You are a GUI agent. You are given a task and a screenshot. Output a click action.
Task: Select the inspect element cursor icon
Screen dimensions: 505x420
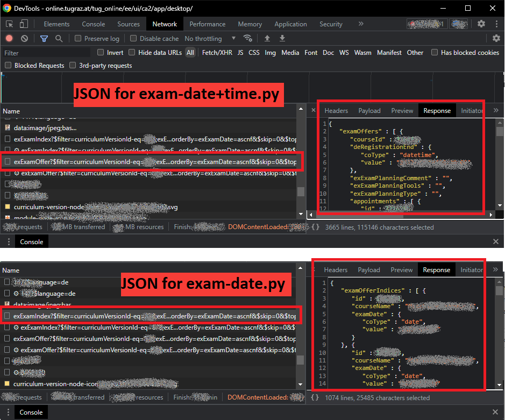click(9, 24)
